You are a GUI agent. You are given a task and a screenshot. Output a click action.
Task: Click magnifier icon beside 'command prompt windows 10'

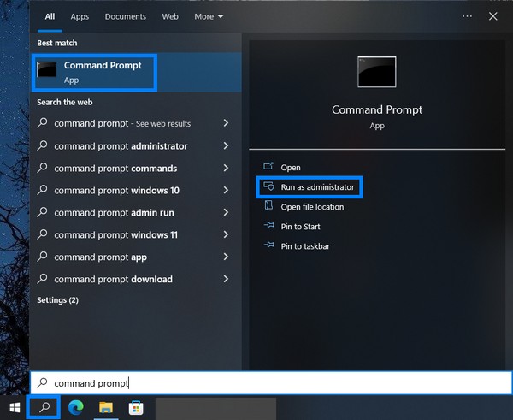tap(42, 190)
